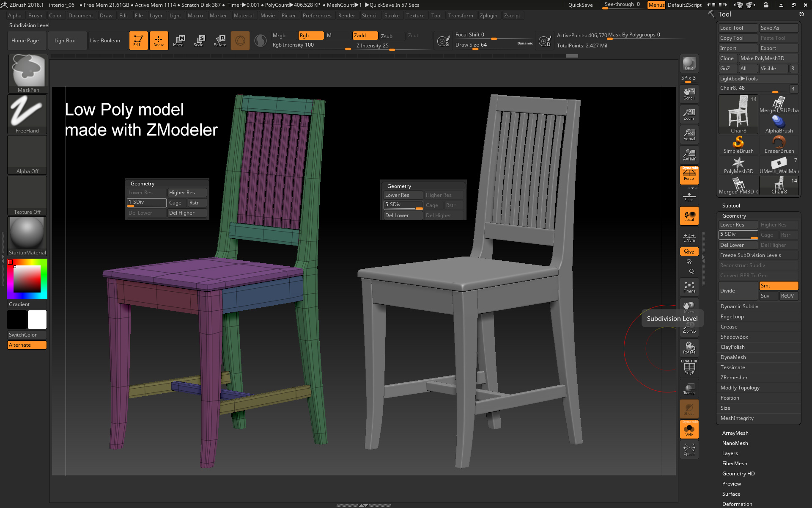Screen dimensions: 812x508
Task: Click the Move tool icon
Action: 179,39
